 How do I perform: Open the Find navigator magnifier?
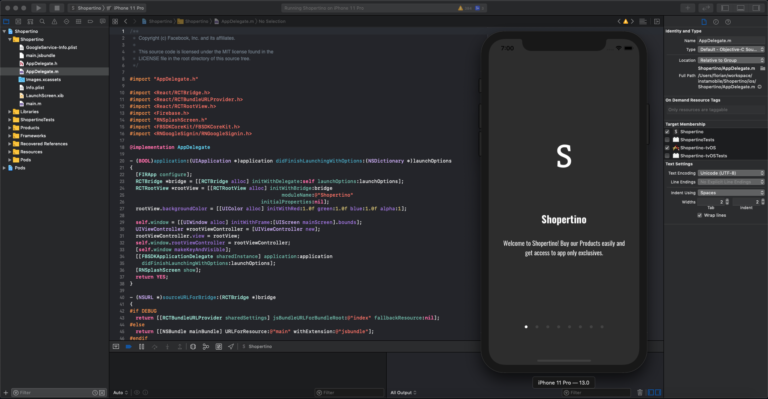(42, 22)
